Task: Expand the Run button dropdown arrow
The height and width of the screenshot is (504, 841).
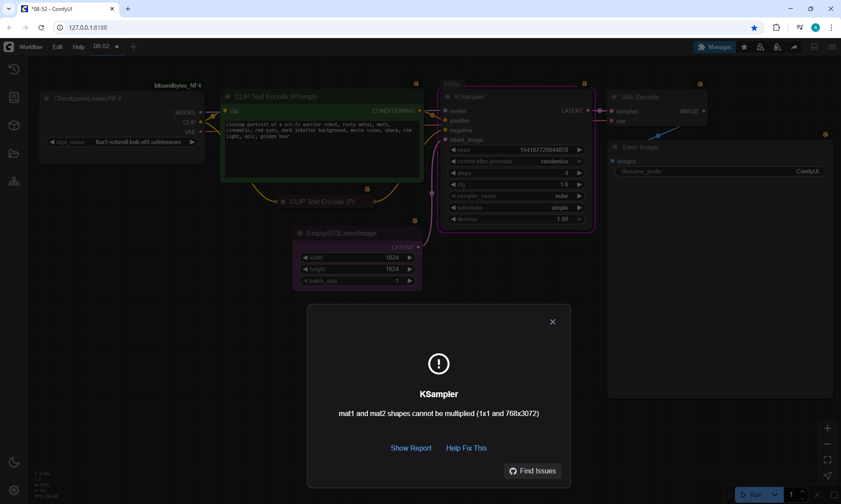Action: point(775,495)
